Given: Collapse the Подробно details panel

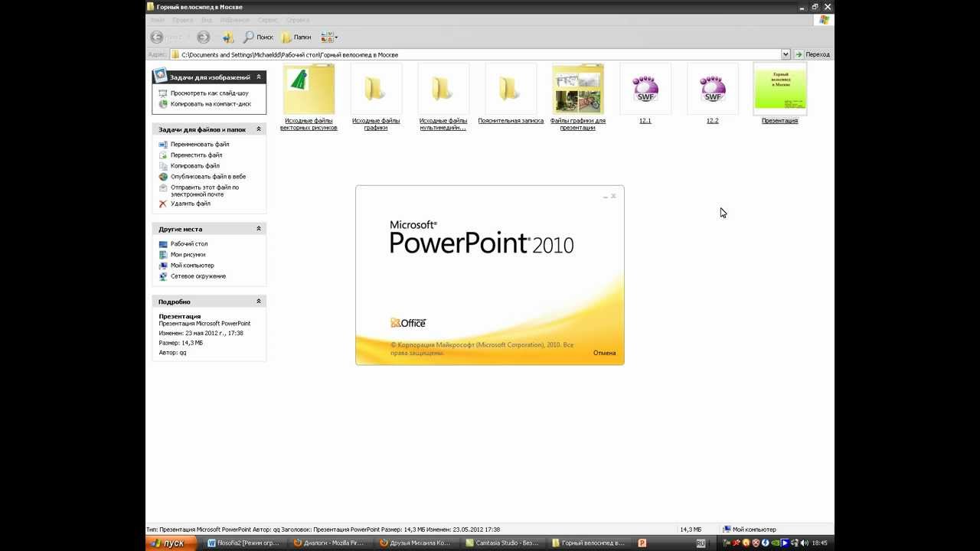Looking at the screenshot, I should [259, 302].
